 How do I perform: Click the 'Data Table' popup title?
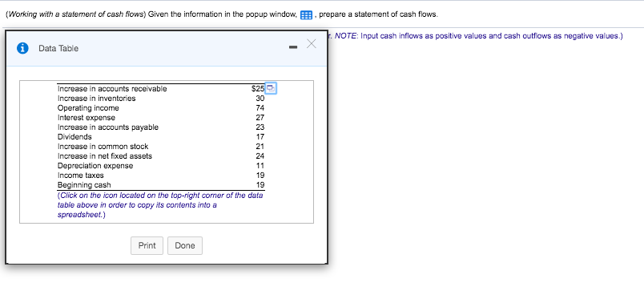tap(58, 49)
